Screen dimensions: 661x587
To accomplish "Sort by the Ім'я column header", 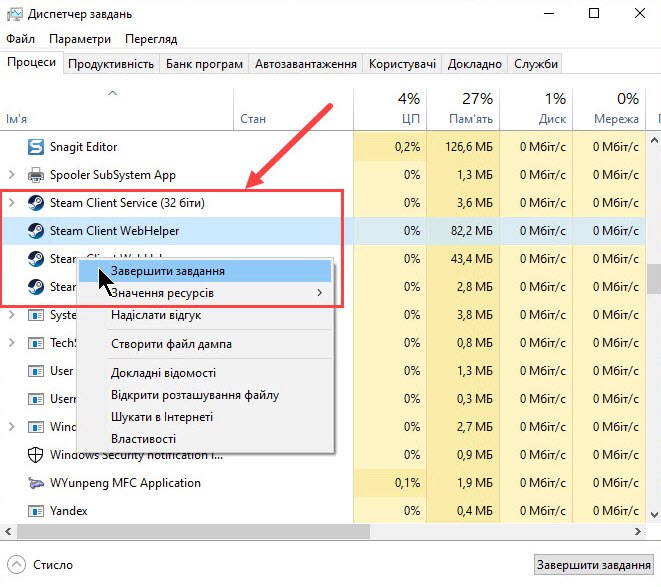I will [x=116, y=109].
